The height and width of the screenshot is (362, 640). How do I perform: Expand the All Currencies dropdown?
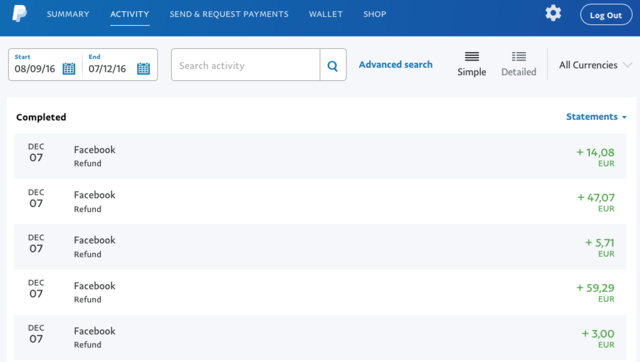click(x=596, y=65)
